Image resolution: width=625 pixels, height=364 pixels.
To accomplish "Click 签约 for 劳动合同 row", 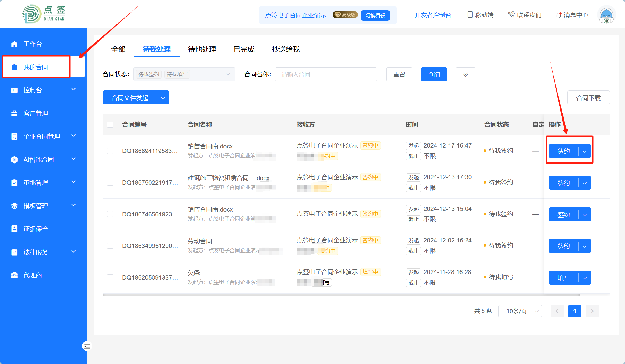I will 564,246.
